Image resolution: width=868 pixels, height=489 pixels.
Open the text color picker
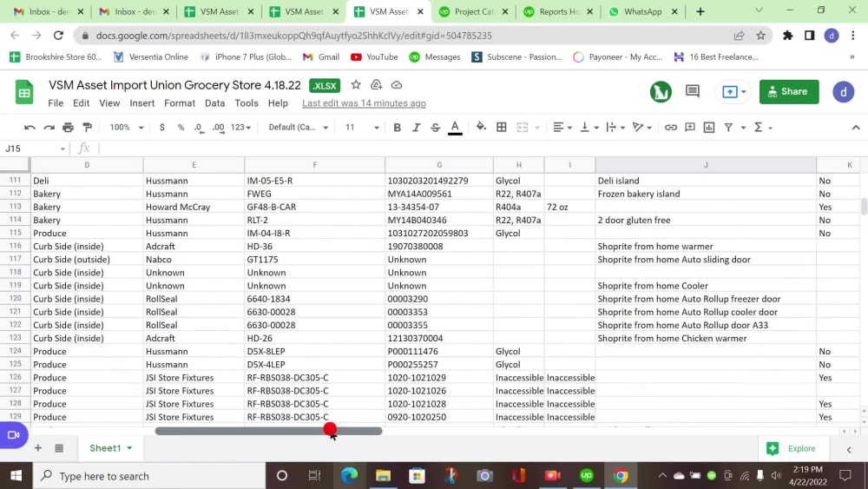pos(455,128)
